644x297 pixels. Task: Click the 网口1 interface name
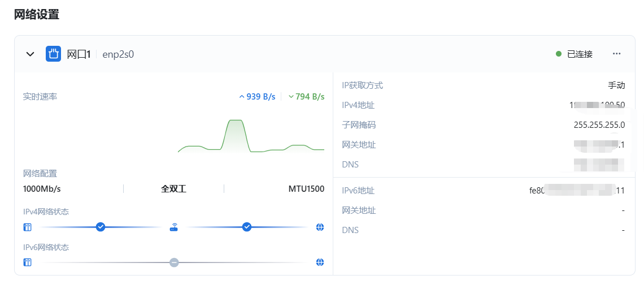(x=79, y=54)
